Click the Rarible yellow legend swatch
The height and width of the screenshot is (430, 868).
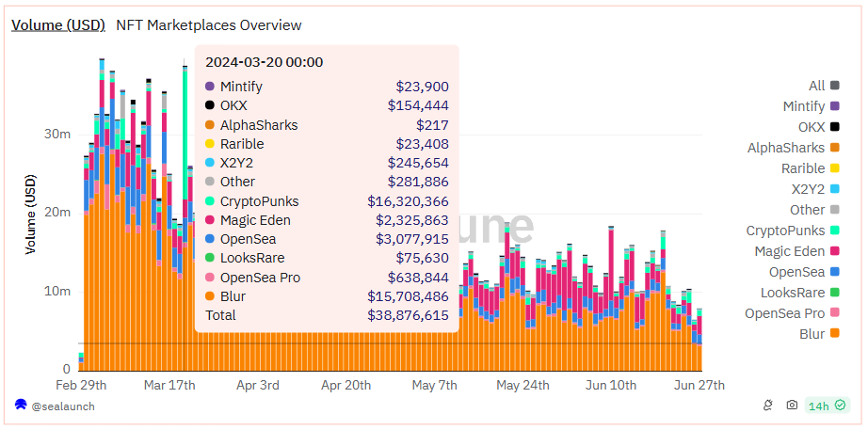[x=834, y=168]
